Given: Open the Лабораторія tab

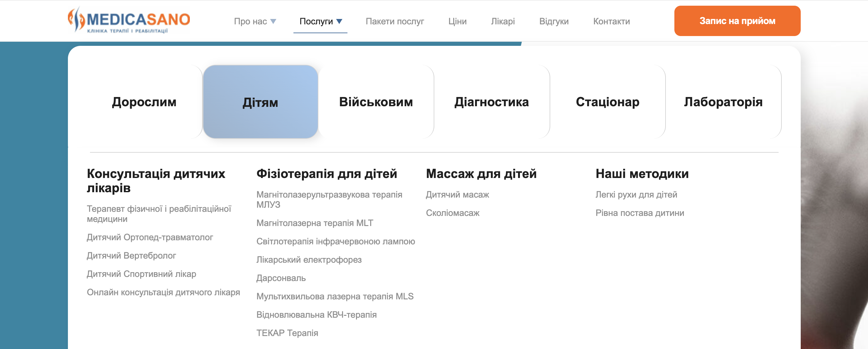Looking at the screenshot, I should (x=723, y=102).
